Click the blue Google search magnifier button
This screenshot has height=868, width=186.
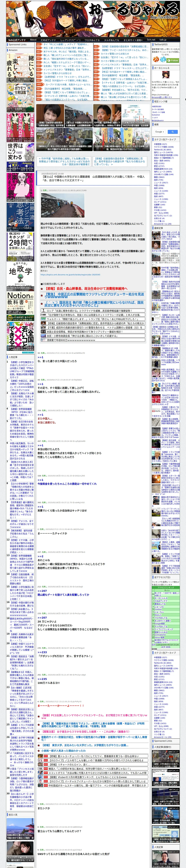(x=173, y=132)
